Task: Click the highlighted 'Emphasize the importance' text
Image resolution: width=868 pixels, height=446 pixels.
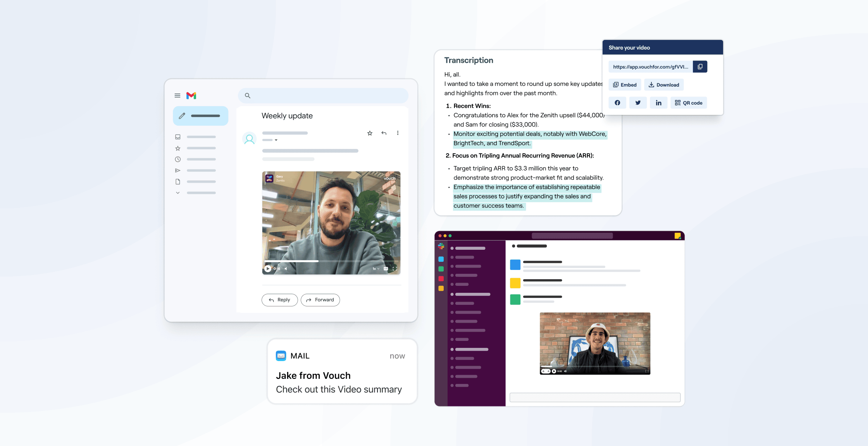Action: pos(527,196)
